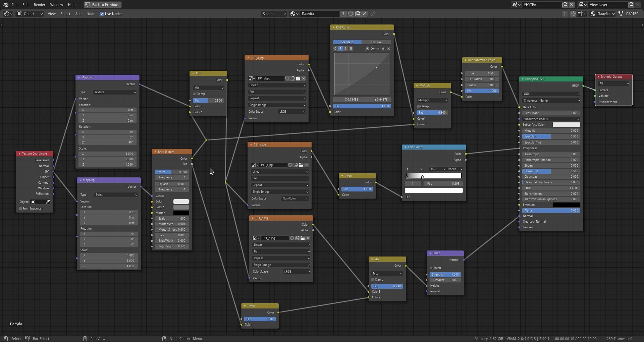644x342 pixels.
Task: Open the Add menu in node editor
Action: click(x=78, y=14)
